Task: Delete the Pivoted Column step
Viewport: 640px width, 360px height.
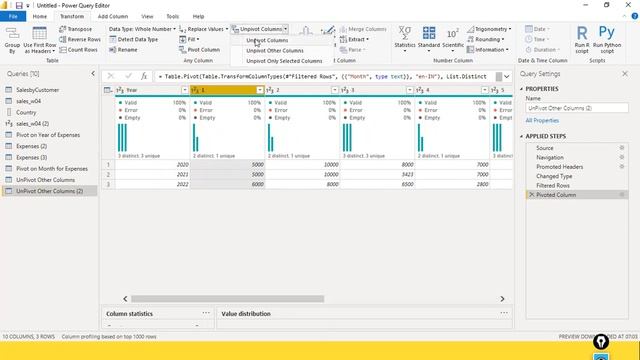Action: (x=531, y=195)
